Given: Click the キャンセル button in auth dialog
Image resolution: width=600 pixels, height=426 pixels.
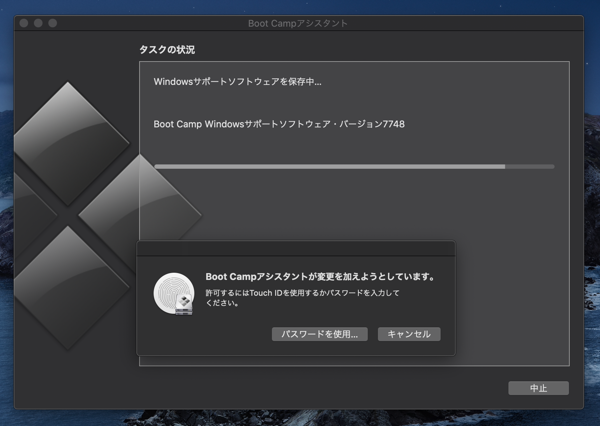Looking at the screenshot, I should tap(409, 334).
